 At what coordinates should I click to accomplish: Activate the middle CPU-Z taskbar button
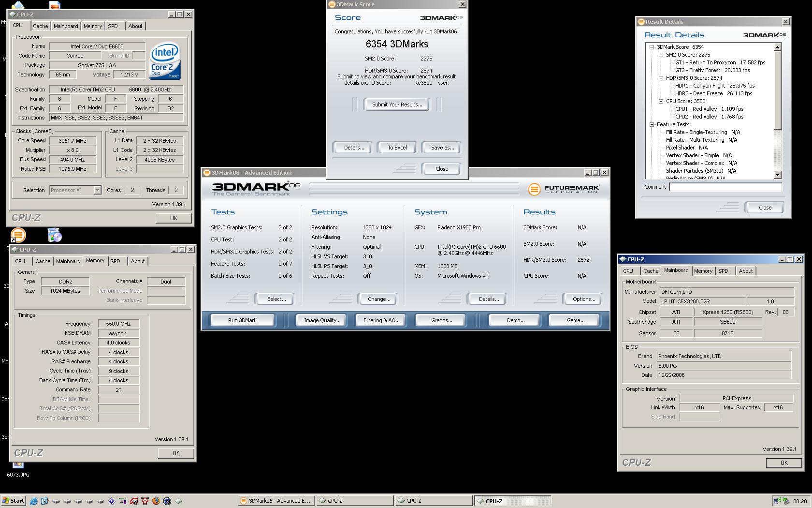pyautogui.click(x=434, y=501)
